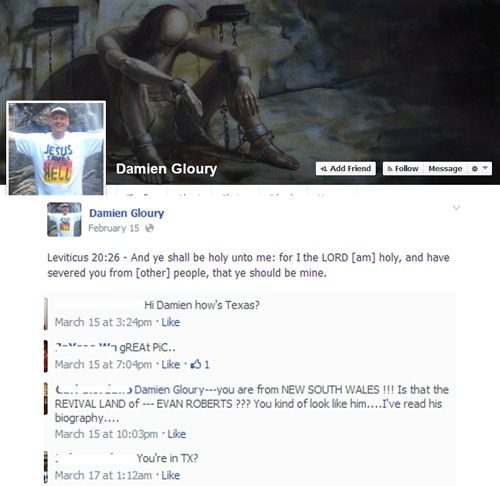Click profile name on cover photo
This screenshot has width=500, height=486.
pos(166,169)
